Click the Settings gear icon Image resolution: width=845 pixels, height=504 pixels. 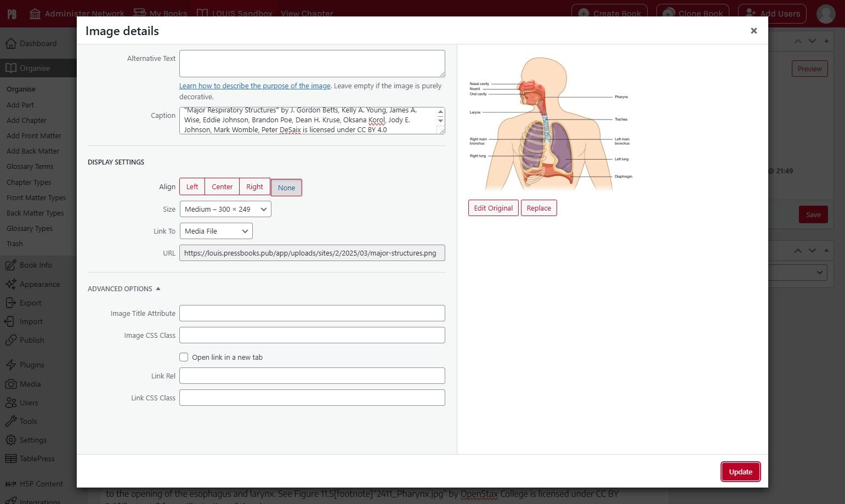pyautogui.click(x=10, y=440)
